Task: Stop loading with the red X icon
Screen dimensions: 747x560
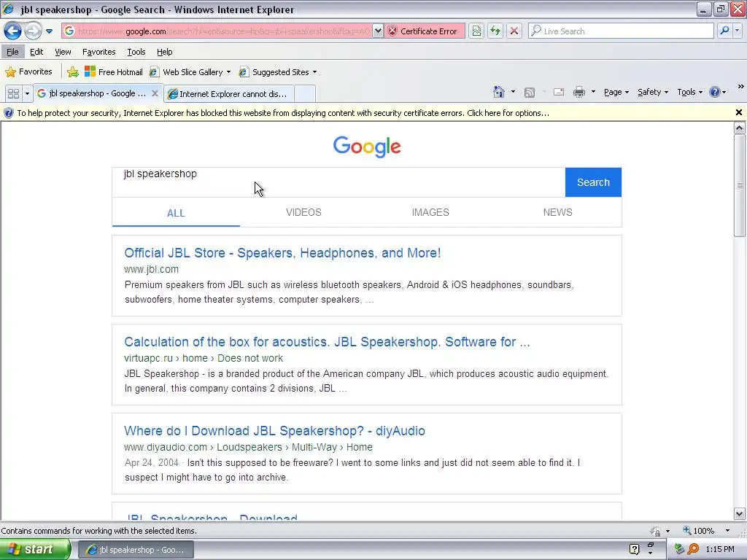Action: tap(514, 31)
